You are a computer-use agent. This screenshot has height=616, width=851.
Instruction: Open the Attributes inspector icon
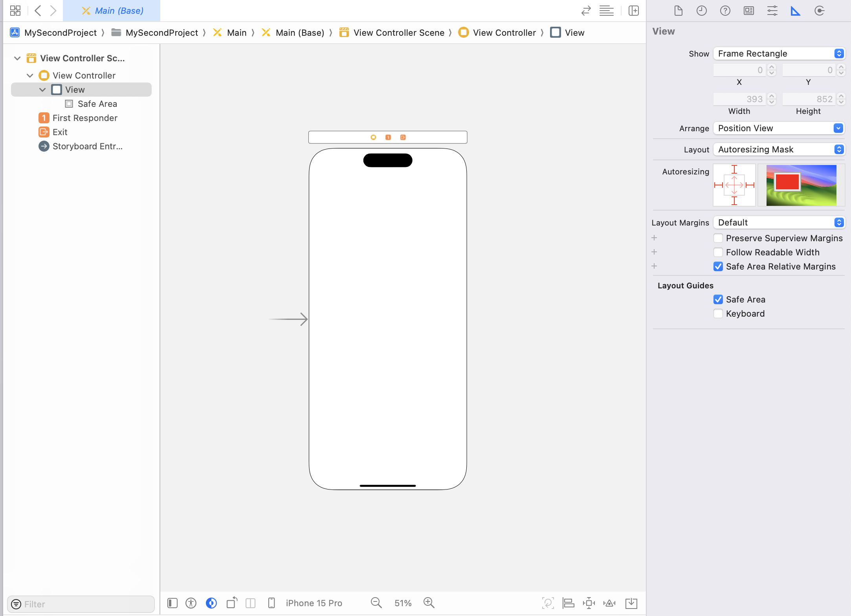[x=772, y=11]
